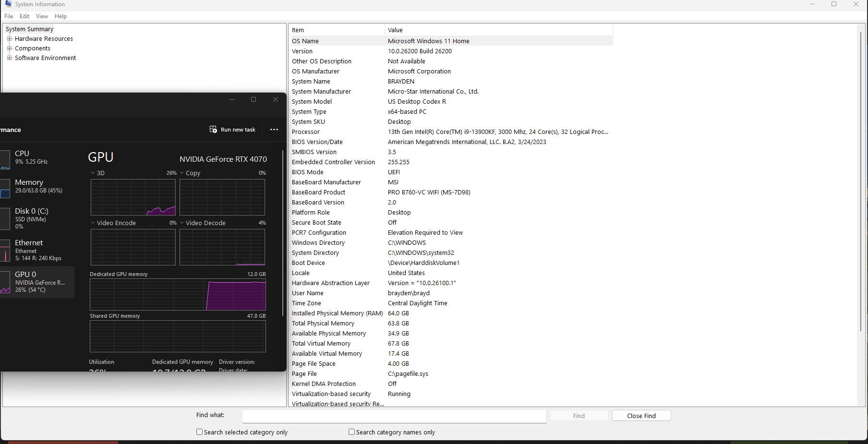Click the value 'US Desktop Codex R'
This screenshot has width=868, height=444.
click(417, 102)
